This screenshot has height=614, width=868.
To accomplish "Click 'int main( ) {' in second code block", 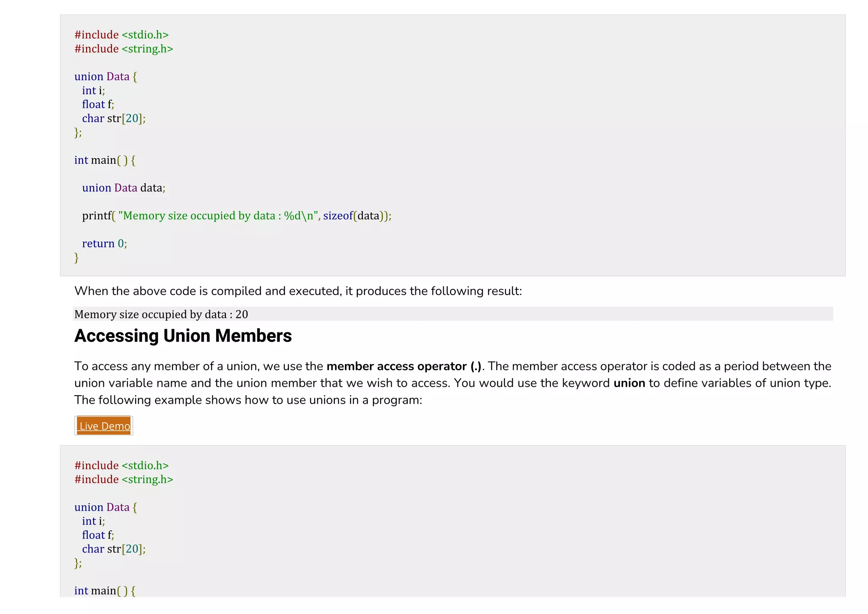I will click(x=105, y=591).
